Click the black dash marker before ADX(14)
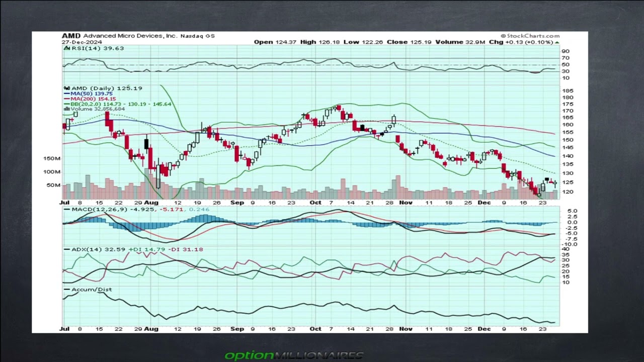This screenshot has height=362, width=644. [67, 249]
